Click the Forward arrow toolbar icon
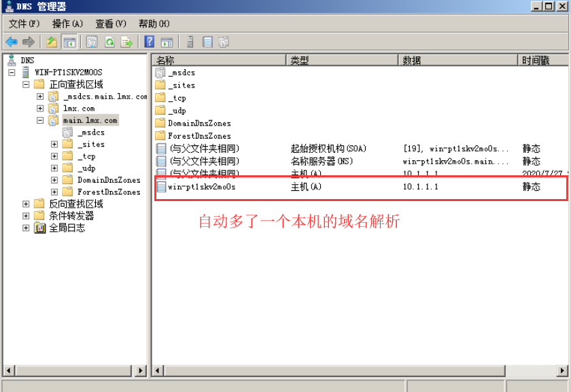This screenshot has width=571, height=392. [x=29, y=42]
